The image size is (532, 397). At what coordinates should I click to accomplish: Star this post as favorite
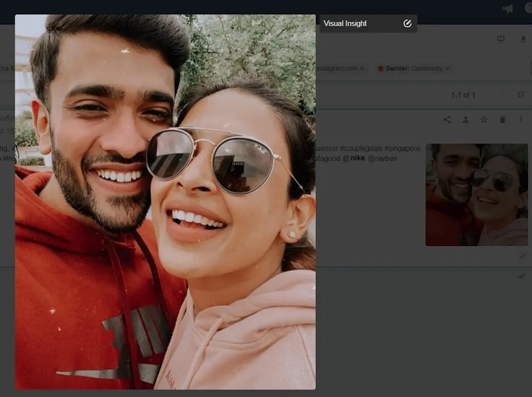[484, 120]
